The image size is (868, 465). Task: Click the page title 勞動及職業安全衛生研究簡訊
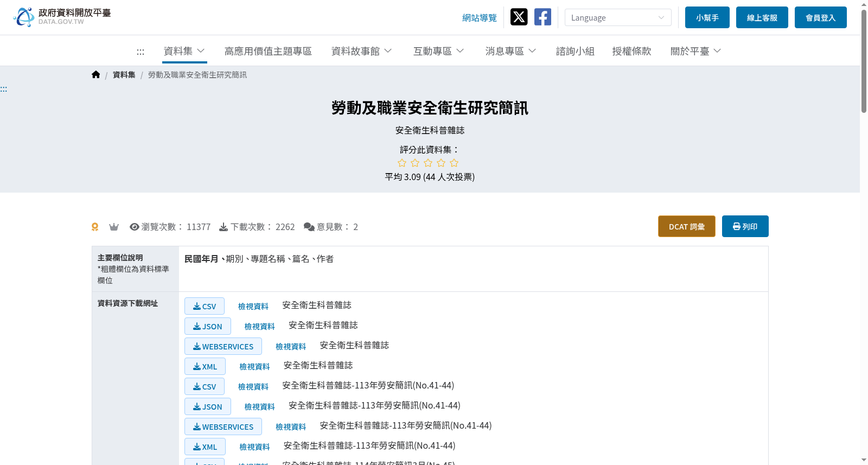[430, 108]
